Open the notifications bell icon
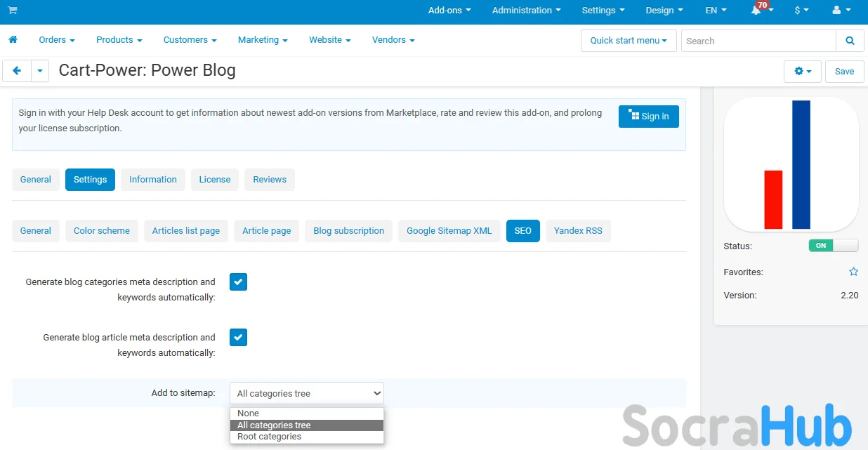 (756, 11)
